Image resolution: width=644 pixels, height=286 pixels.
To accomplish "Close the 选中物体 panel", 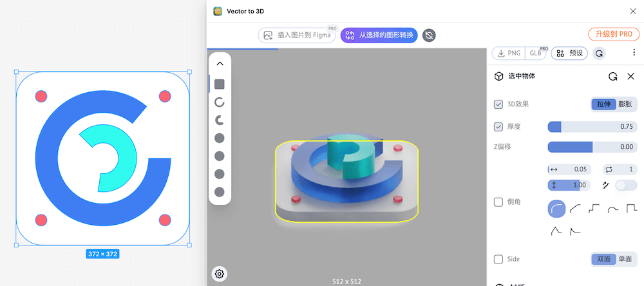I will click(x=631, y=77).
